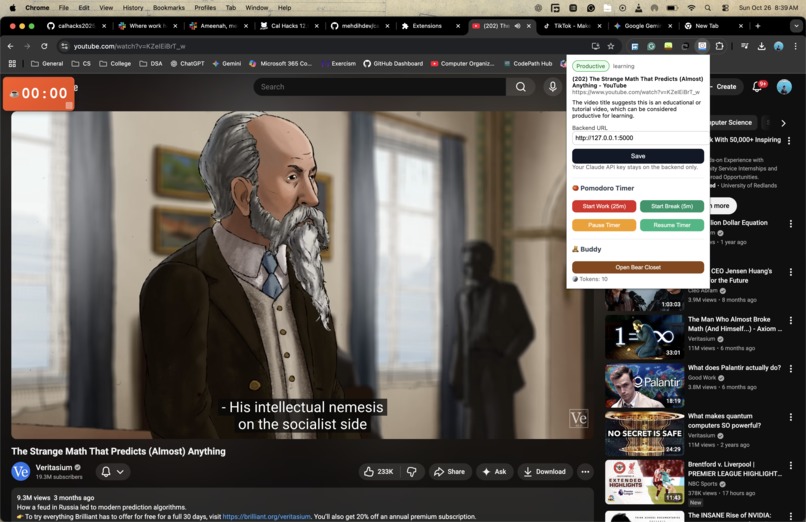Click the Backend URL input field
This screenshot has height=522, width=806.
(639, 138)
